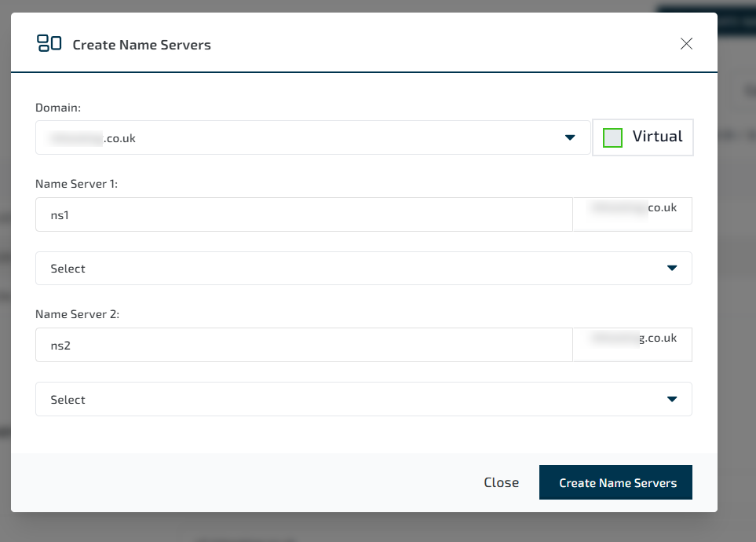Click the Create Name Servers dialog title

(141, 45)
